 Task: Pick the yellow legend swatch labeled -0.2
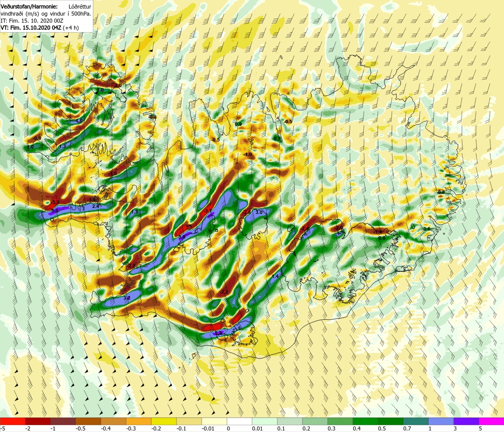pyautogui.click(x=164, y=421)
